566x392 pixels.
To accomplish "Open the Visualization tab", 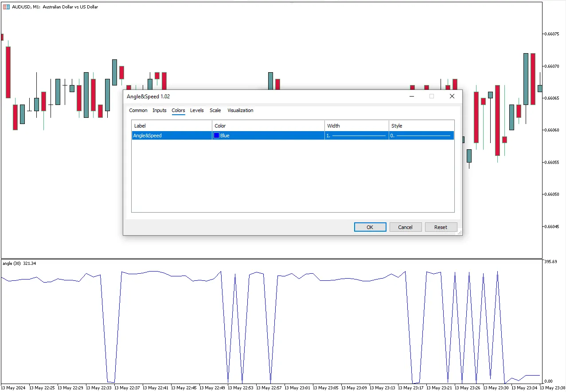I will pyautogui.click(x=240, y=110).
